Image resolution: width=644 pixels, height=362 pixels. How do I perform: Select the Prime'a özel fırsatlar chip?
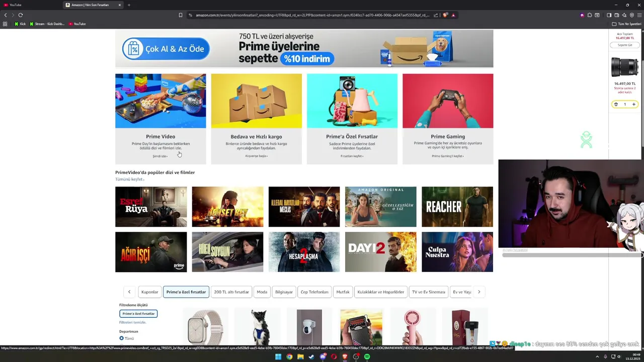[186, 292]
